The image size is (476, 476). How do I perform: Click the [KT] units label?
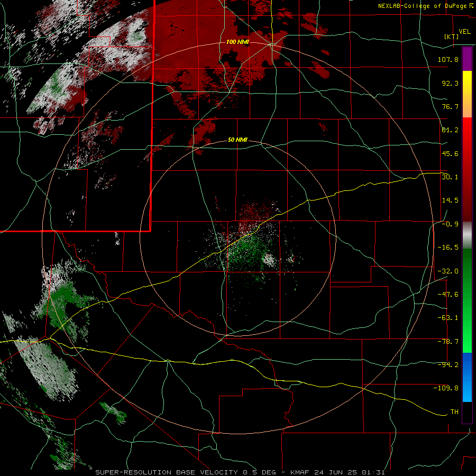click(x=452, y=36)
